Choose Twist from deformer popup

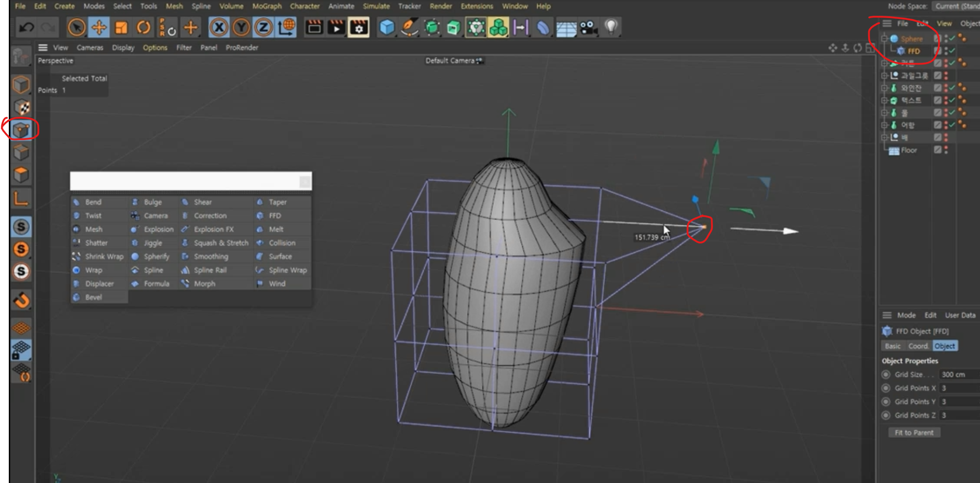click(93, 216)
